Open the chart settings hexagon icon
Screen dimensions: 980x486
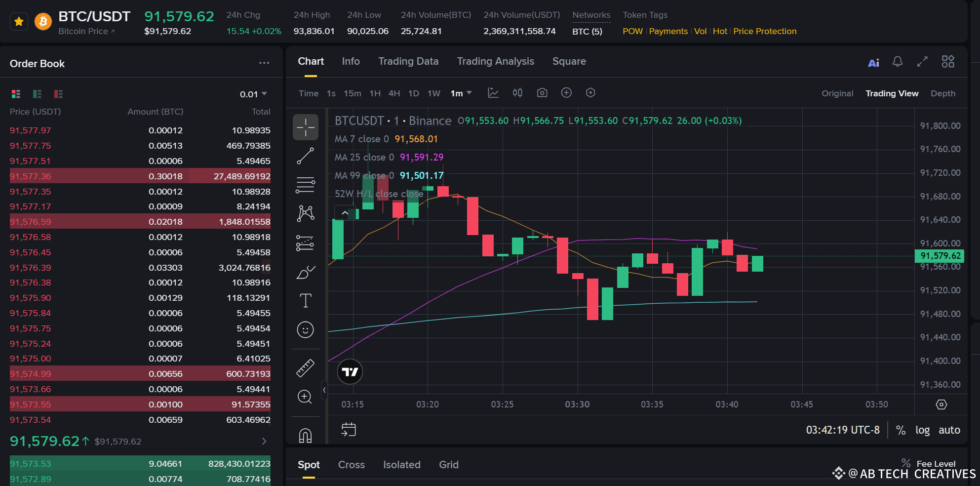pos(590,93)
